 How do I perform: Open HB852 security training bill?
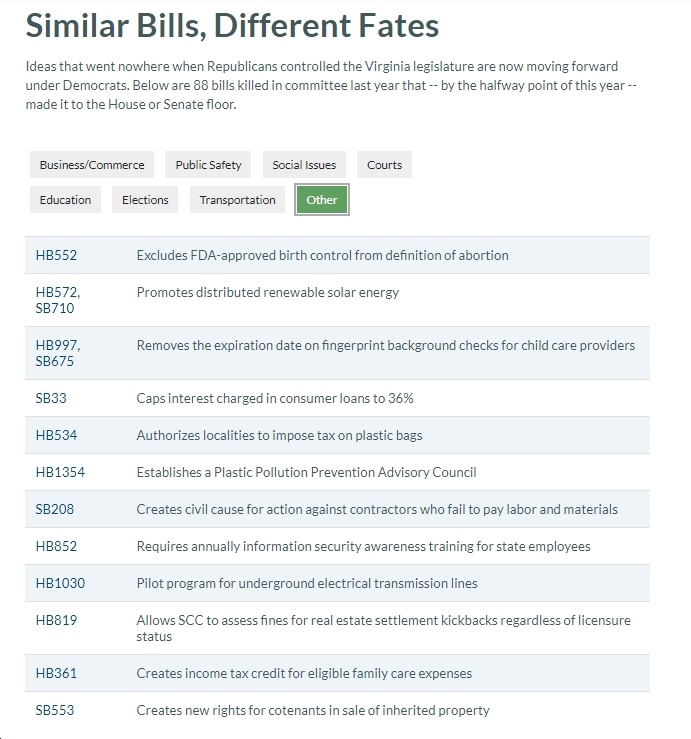tap(56, 546)
